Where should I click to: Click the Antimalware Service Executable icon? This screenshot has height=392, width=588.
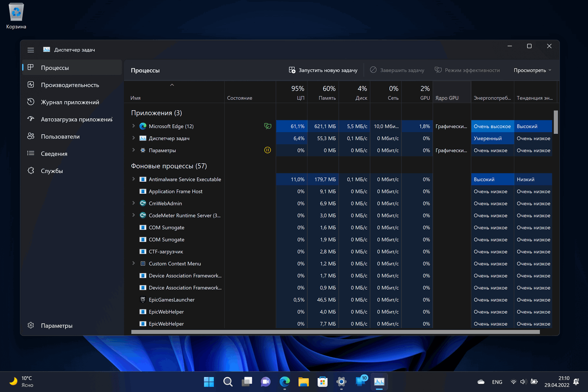coord(143,179)
